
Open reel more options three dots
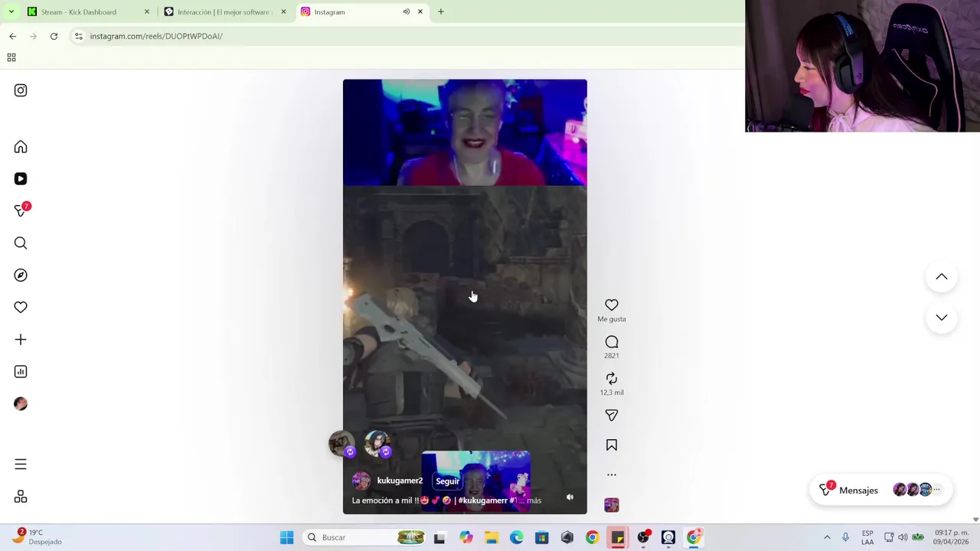[x=612, y=475]
